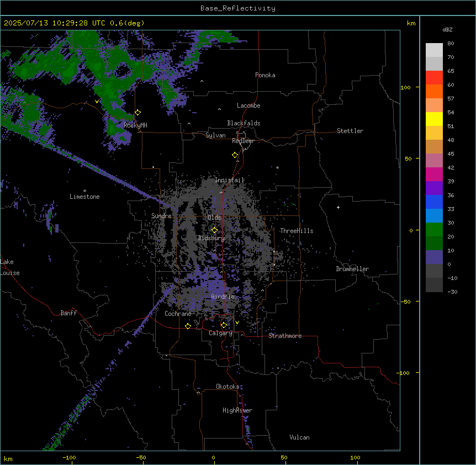The height and width of the screenshot is (465, 476).
Task: Click the km unit label at bottom left
Action: (x=8, y=459)
